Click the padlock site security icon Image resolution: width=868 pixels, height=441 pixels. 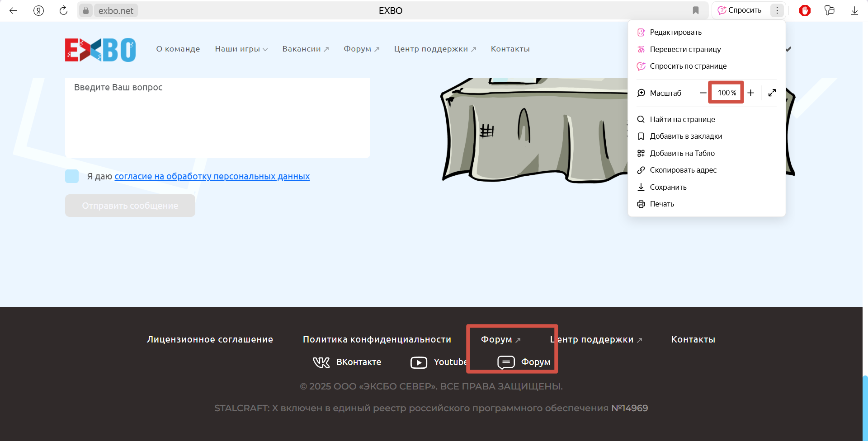pos(85,10)
